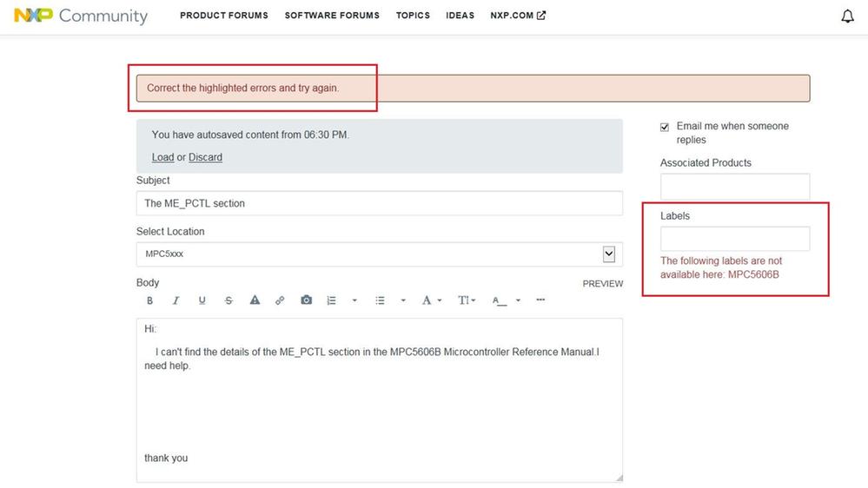Screen dimensions: 868x488
Task: Create a numbered list
Action: [331, 300]
